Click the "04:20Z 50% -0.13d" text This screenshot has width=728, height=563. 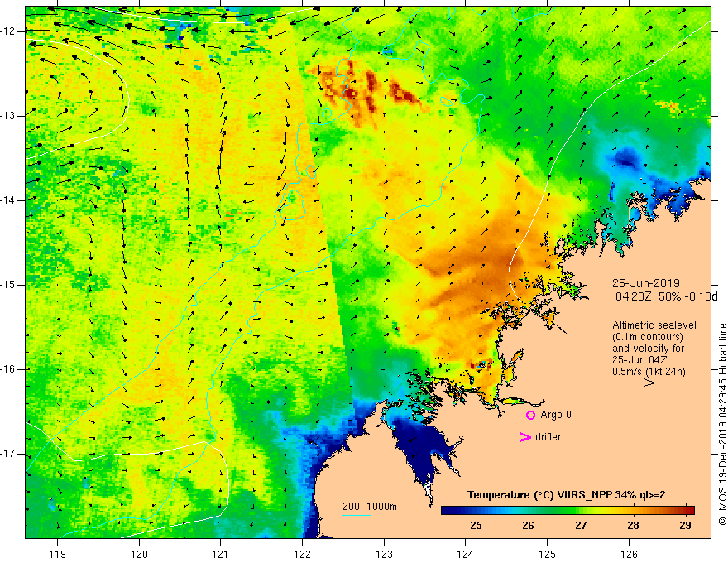point(666,297)
